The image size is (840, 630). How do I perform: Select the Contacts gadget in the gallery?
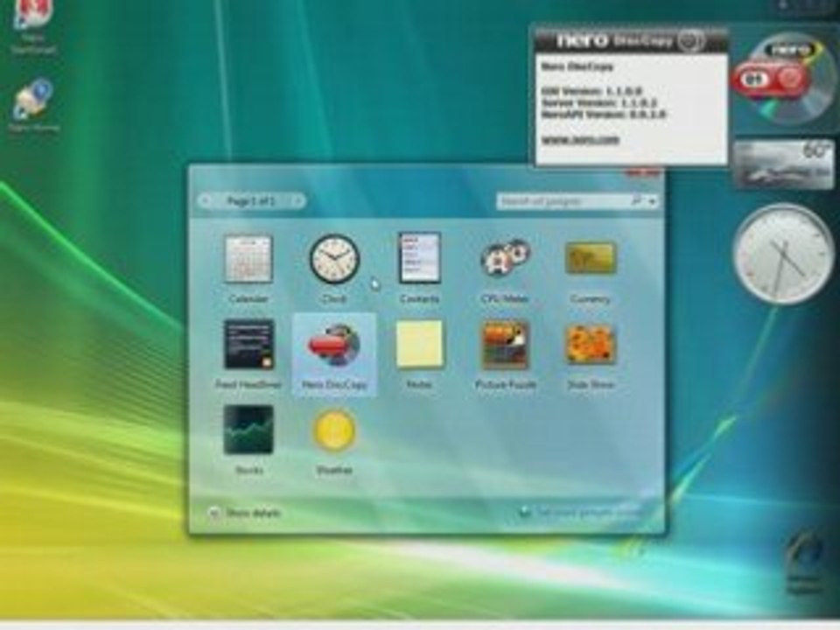[419, 258]
